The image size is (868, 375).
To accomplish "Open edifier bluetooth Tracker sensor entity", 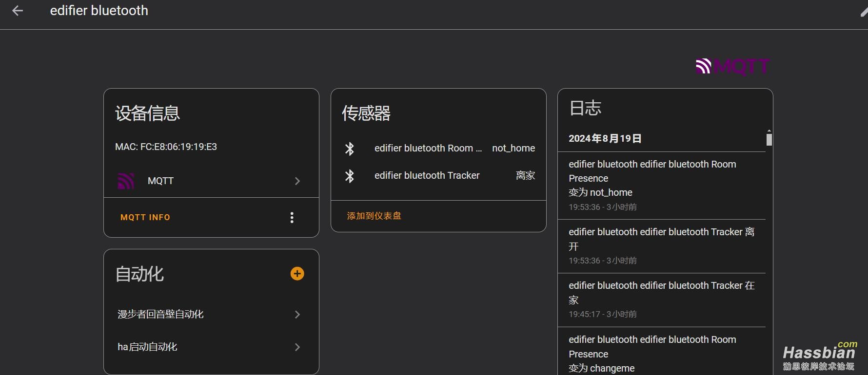I will [x=427, y=175].
